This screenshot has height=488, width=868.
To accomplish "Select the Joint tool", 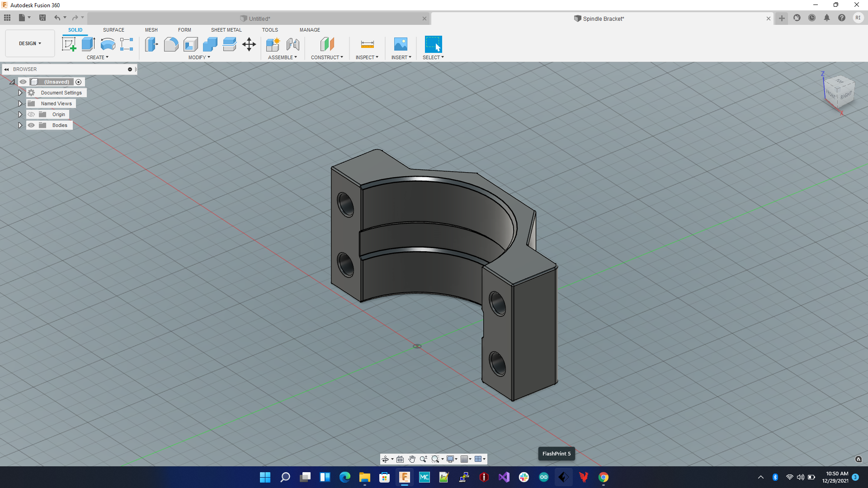I will (292, 44).
